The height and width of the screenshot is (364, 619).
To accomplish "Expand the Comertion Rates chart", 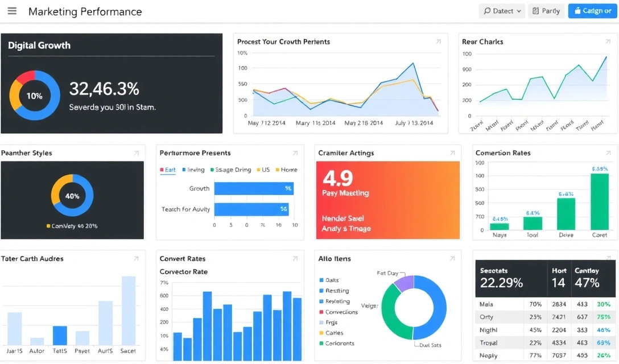I will point(608,153).
